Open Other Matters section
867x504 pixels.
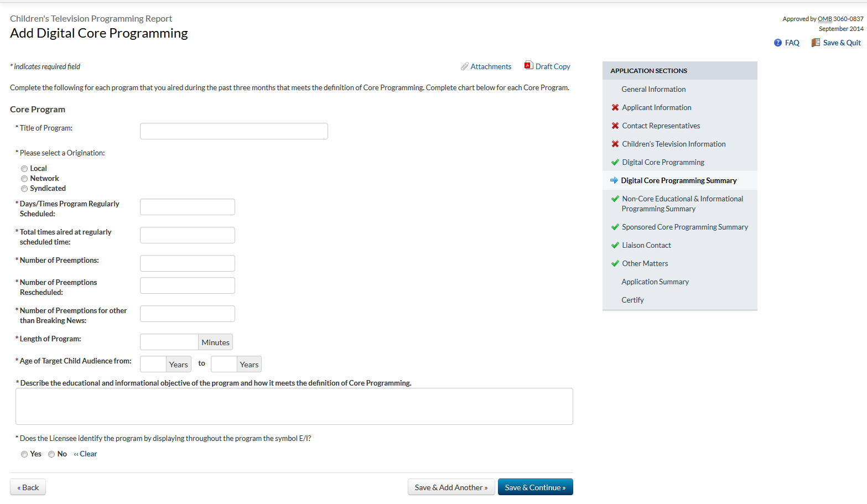coord(645,264)
